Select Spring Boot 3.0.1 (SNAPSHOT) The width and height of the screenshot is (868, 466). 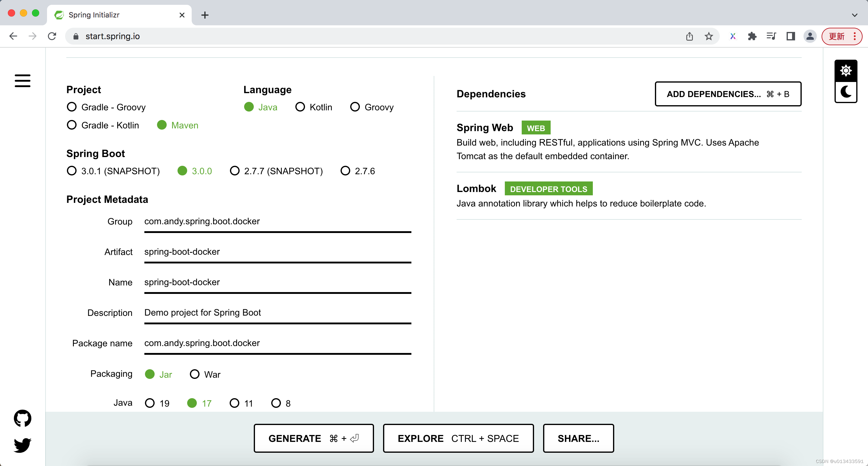[x=113, y=171]
